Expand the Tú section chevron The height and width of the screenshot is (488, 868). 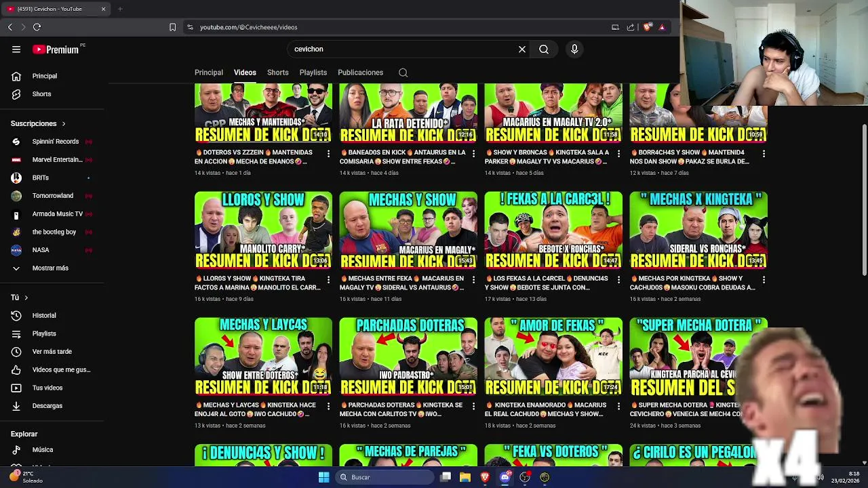click(26, 298)
